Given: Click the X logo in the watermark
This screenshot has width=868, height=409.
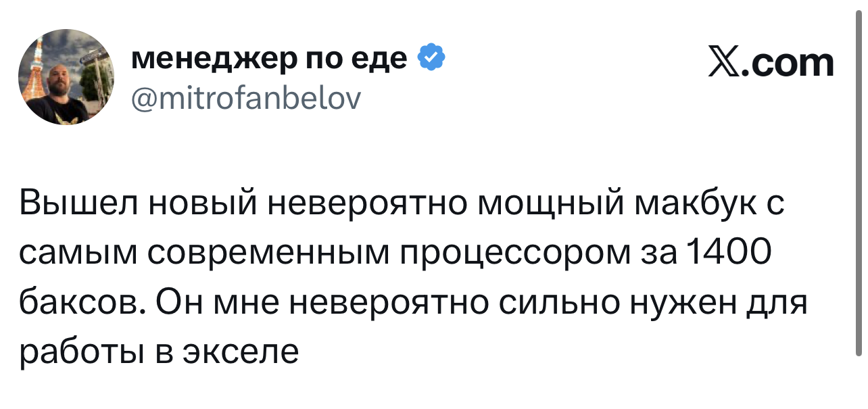Looking at the screenshot, I should pos(725,64).
